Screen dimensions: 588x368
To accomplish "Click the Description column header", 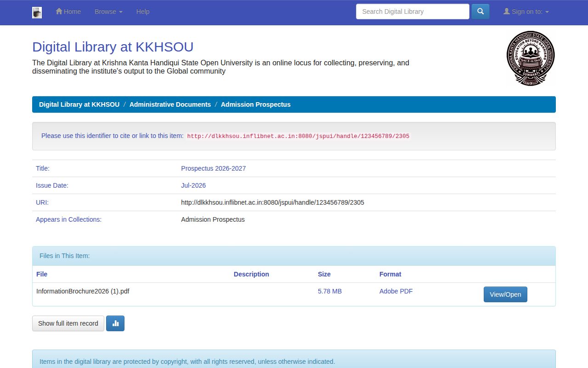I will click(x=251, y=274).
